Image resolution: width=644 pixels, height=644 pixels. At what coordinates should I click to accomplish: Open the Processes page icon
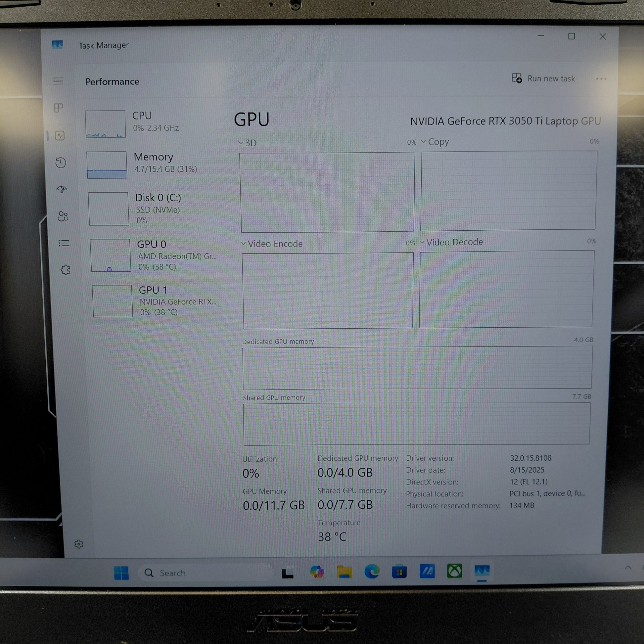pyautogui.click(x=58, y=108)
